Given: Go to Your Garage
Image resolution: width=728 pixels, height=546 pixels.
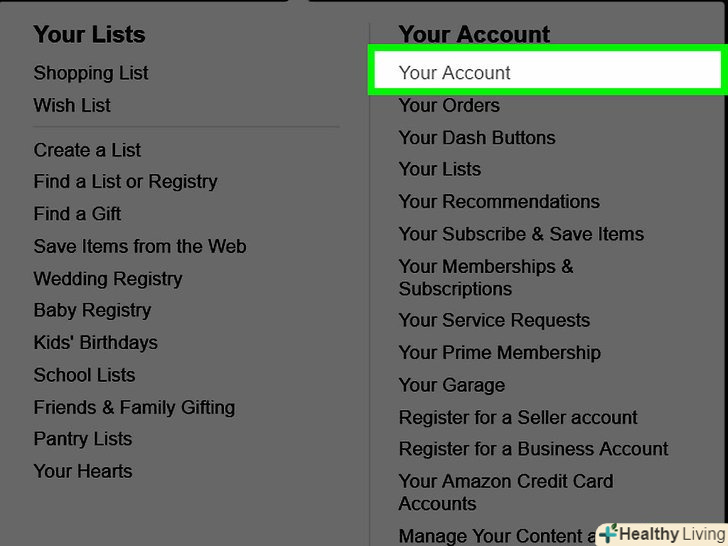Looking at the screenshot, I should coord(451,385).
